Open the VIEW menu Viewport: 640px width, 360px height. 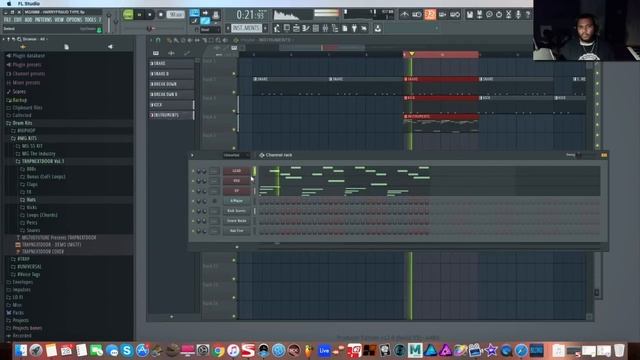pyautogui.click(x=59, y=20)
